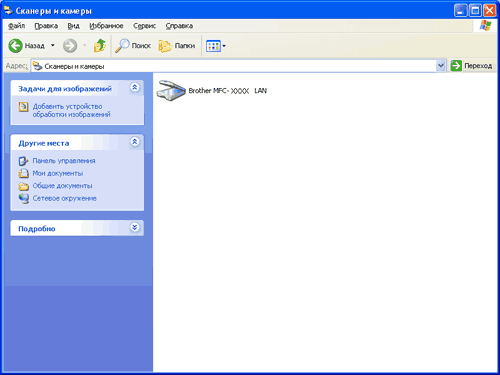Open the Мои документы link
Viewport: 500px width, 375px height.
click(x=58, y=173)
